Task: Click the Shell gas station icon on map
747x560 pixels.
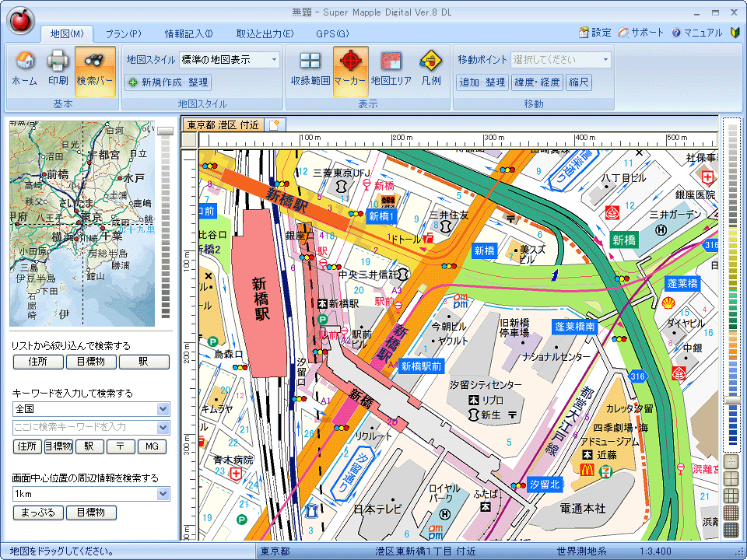Action: (668, 303)
